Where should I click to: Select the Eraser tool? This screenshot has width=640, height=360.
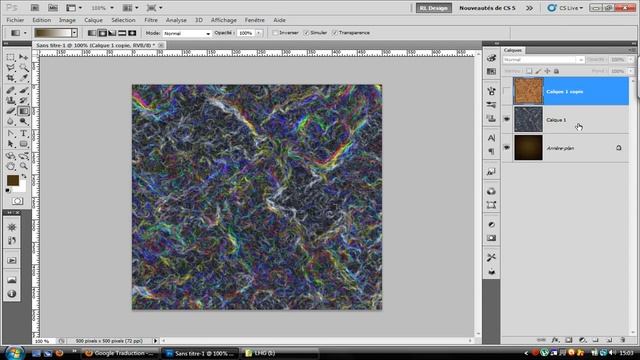coord(11,111)
